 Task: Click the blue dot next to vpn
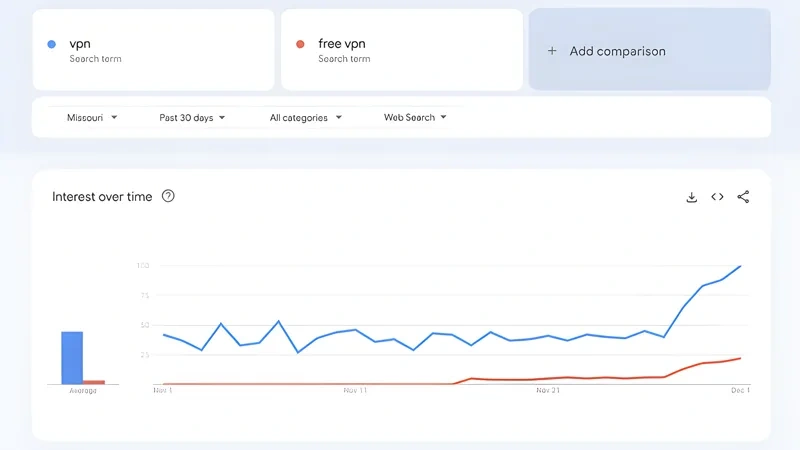tap(52, 44)
